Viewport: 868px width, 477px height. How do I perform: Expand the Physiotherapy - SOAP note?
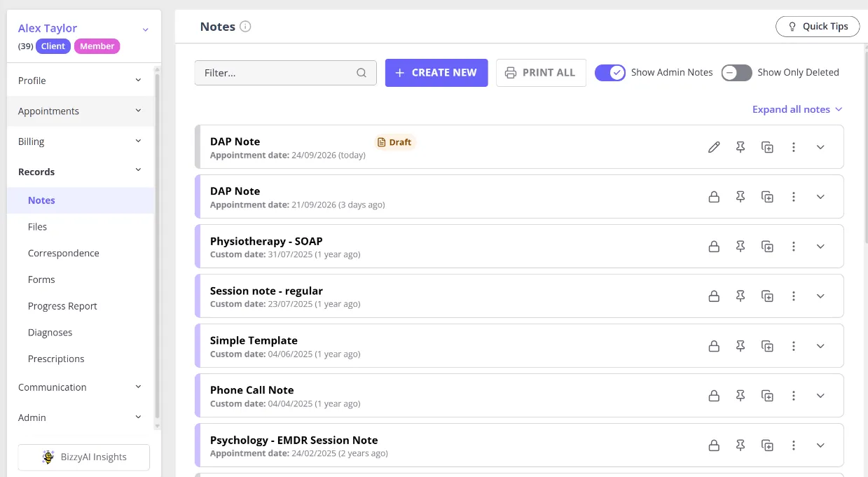tap(820, 247)
